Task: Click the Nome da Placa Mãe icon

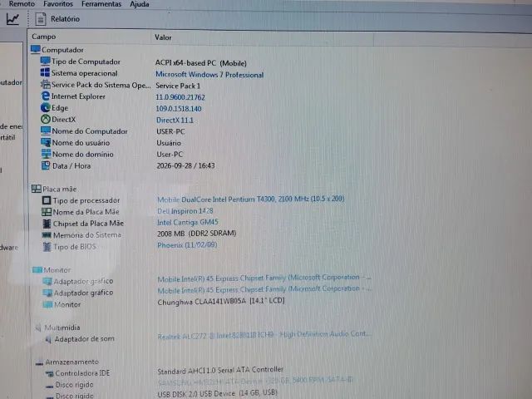Action: (47, 212)
